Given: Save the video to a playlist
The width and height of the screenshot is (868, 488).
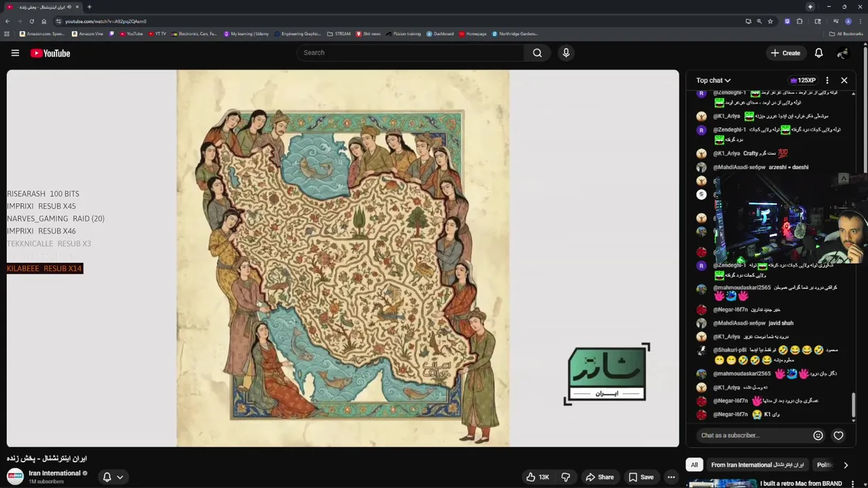Looking at the screenshot, I should [x=640, y=477].
